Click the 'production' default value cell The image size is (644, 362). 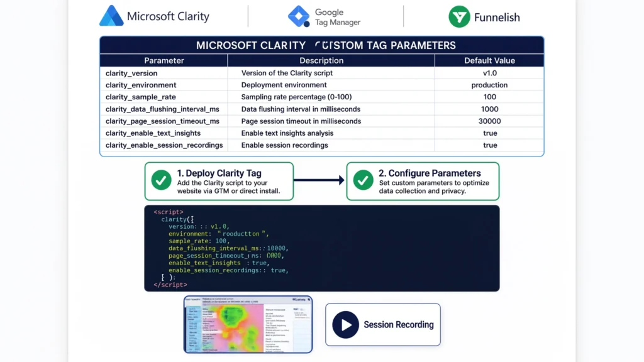489,85
